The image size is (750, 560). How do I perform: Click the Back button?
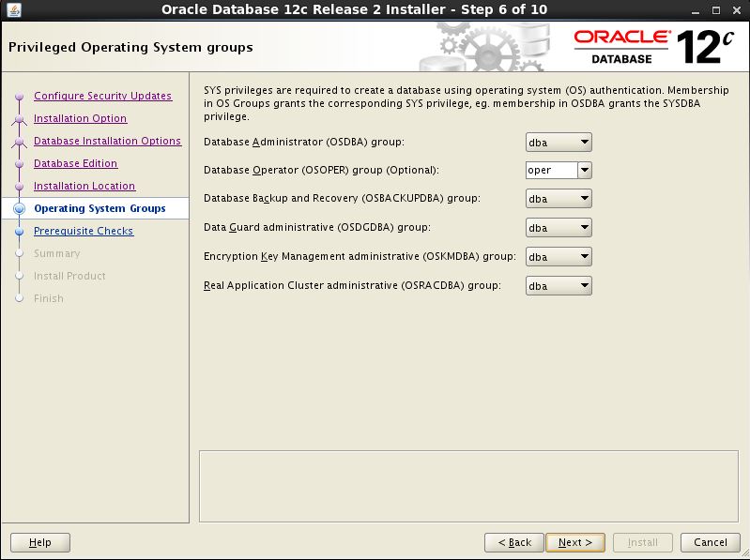[x=514, y=542]
